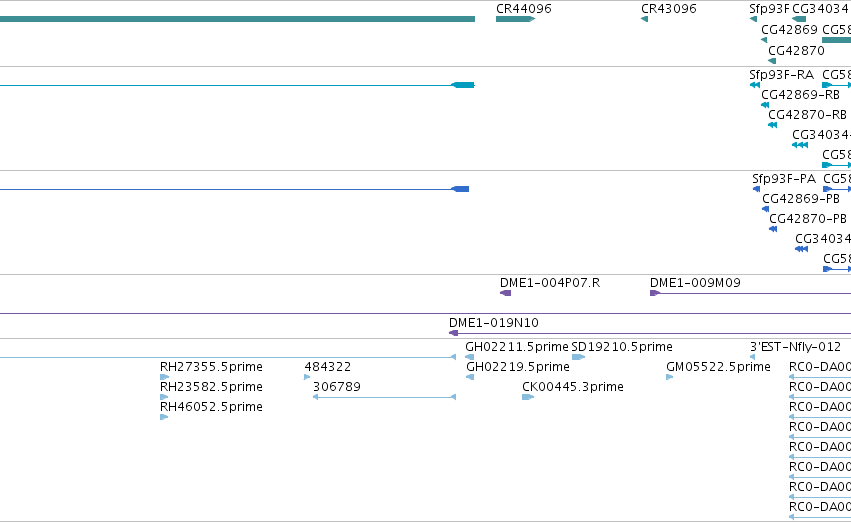Open the 484322 feature label
The height and width of the screenshot is (522, 851).
point(328,367)
